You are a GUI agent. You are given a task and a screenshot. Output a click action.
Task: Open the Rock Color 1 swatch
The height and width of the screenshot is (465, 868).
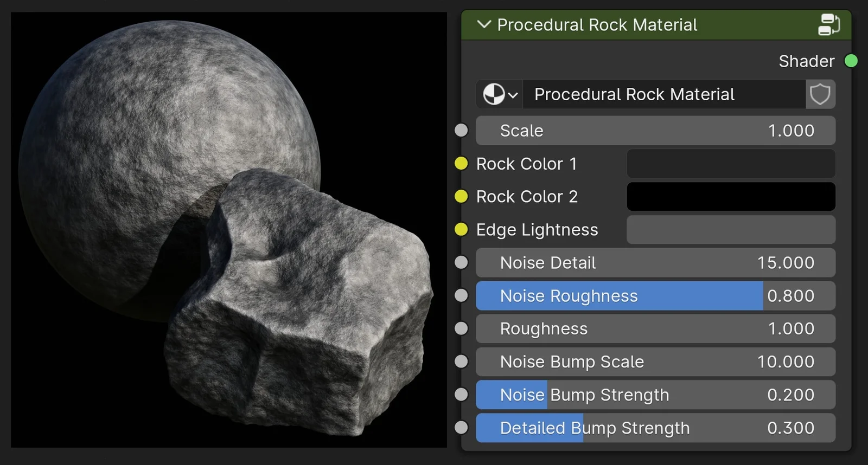[730, 164]
